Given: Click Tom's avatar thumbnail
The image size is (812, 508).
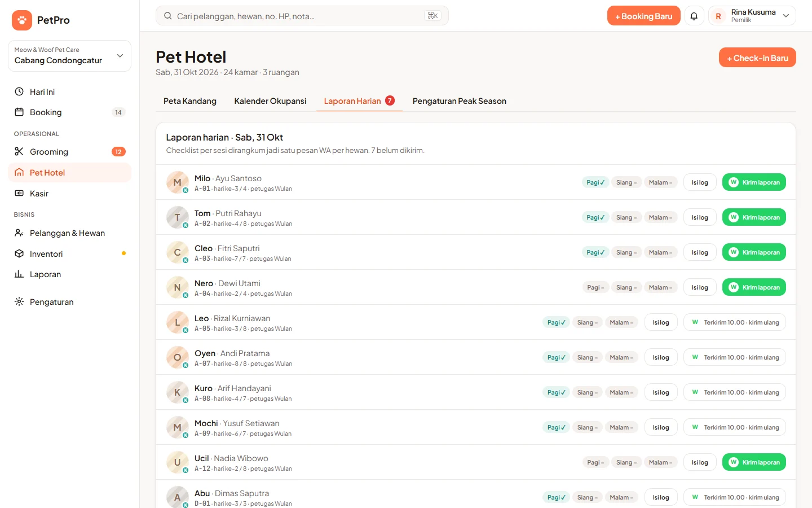Looking at the screenshot, I should coord(178,217).
